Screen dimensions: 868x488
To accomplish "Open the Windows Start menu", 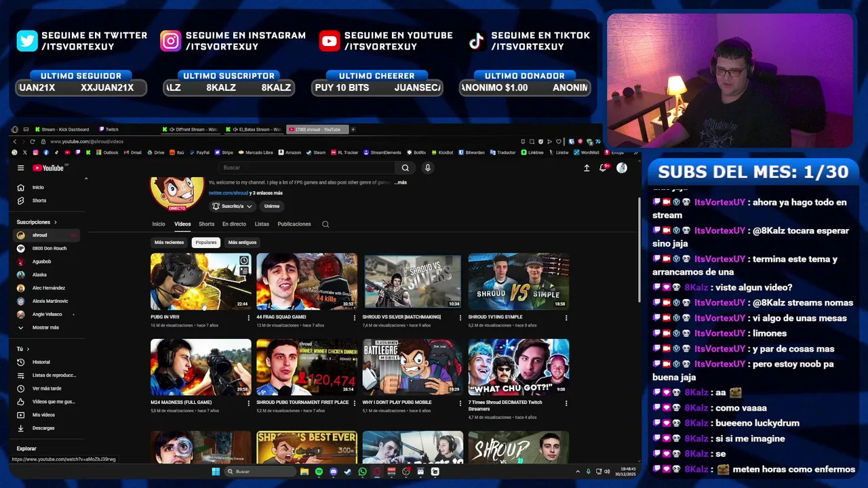I will click(x=216, y=471).
